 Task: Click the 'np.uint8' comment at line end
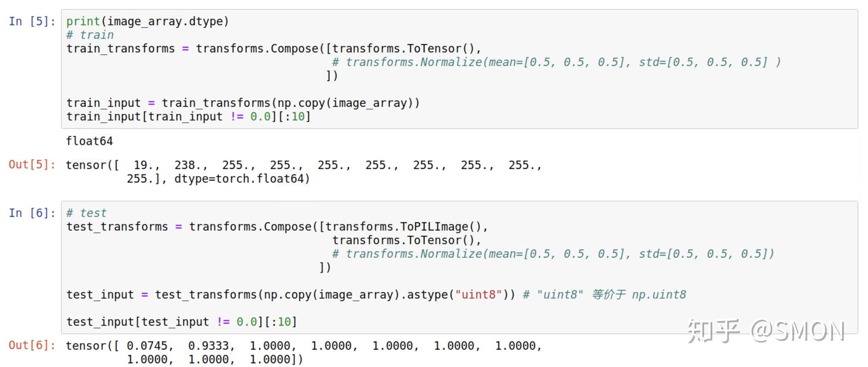coord(659,294)
